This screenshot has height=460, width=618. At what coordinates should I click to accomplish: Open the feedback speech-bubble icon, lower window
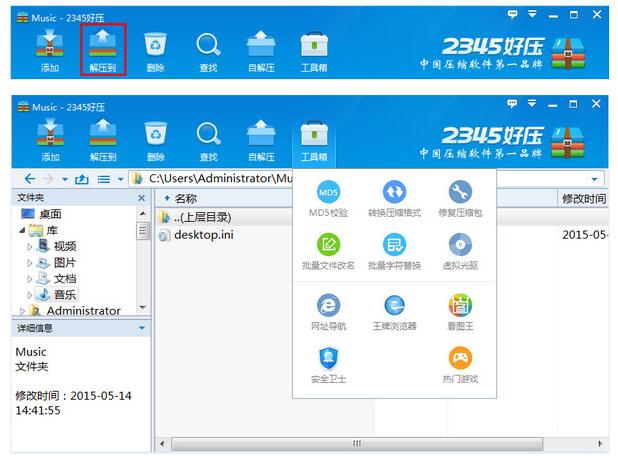(512, 104)
